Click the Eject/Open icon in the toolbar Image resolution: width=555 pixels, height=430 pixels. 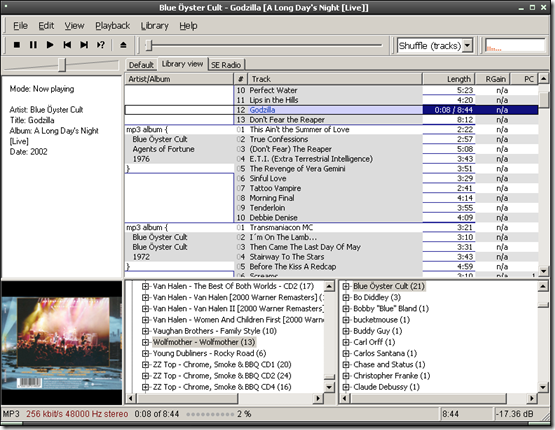pos(123,45)
